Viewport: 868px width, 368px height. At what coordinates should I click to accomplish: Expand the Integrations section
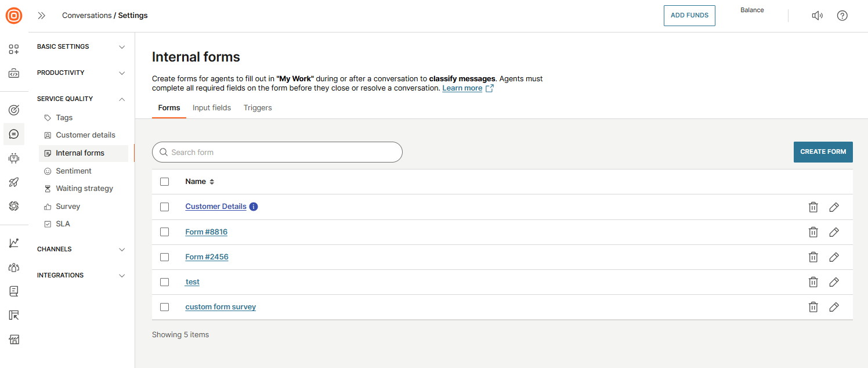pos(81,275)
